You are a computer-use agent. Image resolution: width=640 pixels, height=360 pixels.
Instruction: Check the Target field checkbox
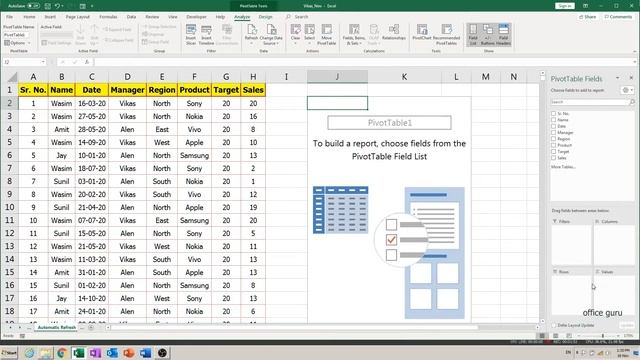(553, 151)
